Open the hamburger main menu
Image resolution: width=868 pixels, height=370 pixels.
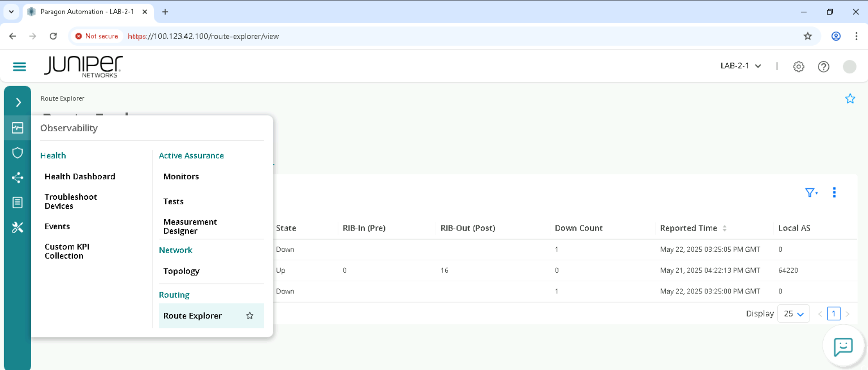[19, 67]
